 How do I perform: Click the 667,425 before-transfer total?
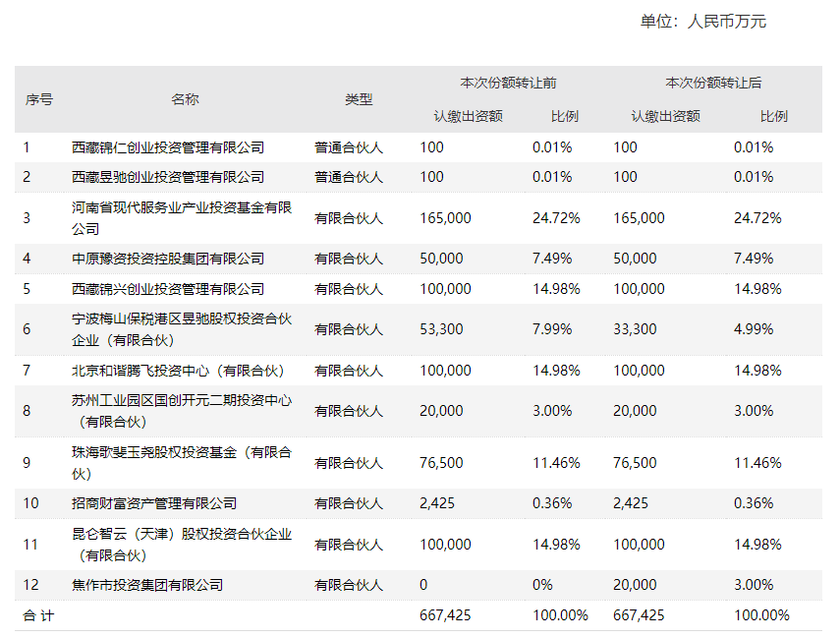click(445, 615)
